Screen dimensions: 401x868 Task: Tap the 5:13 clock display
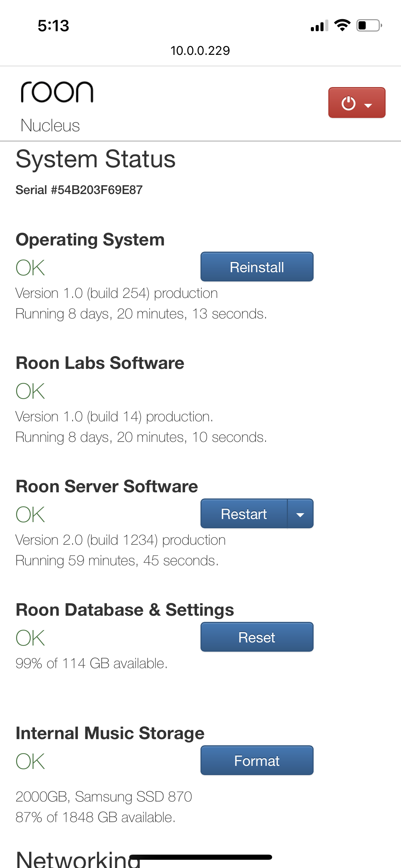click(53, 26)
